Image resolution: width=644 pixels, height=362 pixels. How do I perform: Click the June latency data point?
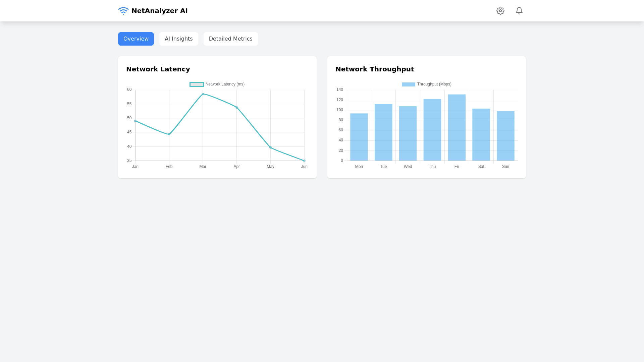304,161
